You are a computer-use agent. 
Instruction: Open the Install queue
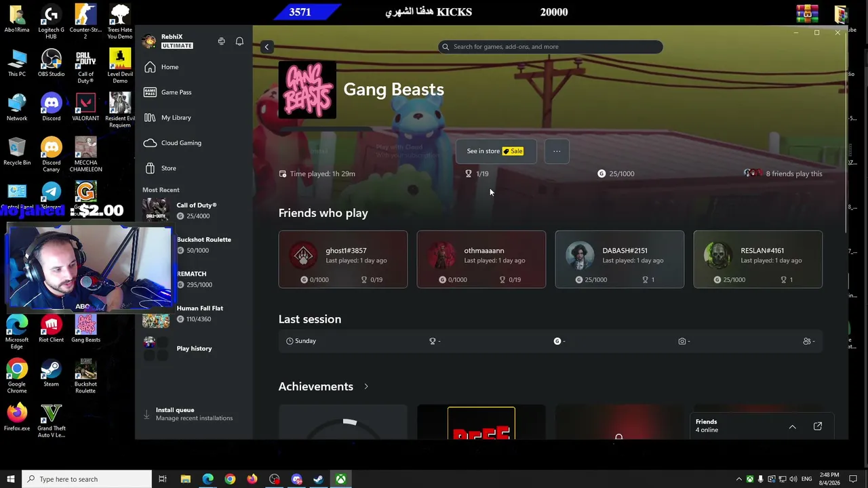click(x=193, y=414)
